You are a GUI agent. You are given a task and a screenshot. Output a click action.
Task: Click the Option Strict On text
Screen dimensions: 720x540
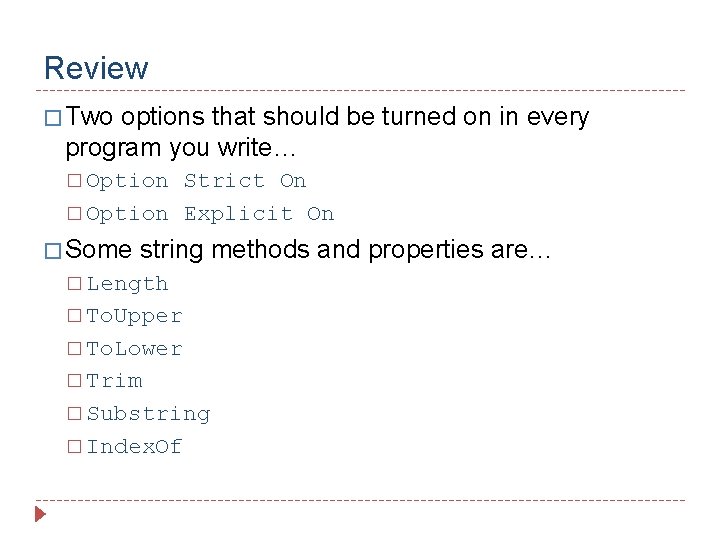[196, 181]
